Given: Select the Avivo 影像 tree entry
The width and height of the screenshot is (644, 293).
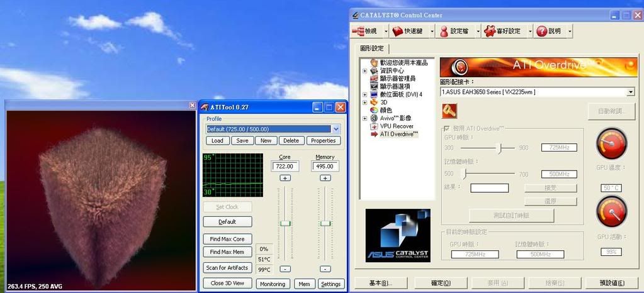Looking at the screenshot, I should (395, 118).
